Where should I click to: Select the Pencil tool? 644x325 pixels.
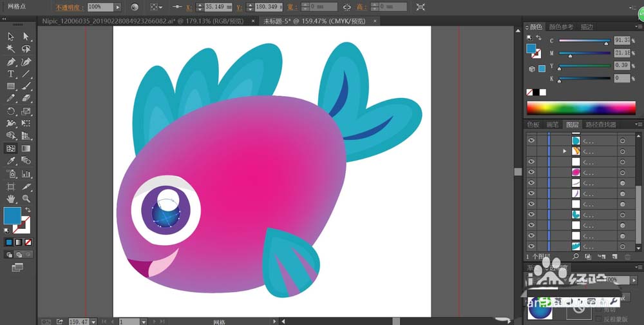[11, 99]
